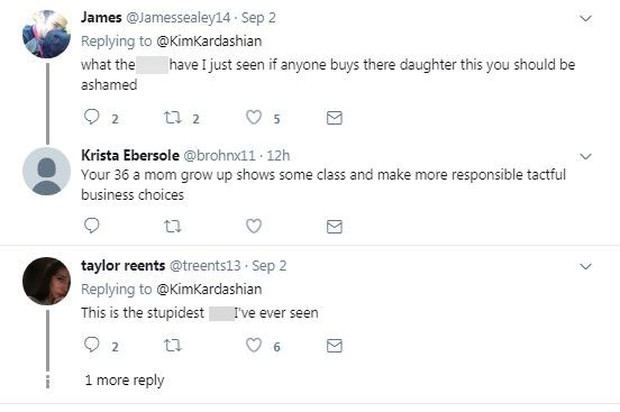This screenshot has width=620, height=412.
Task: Like taylor reents's tweet
Action: click(x=253, y=345)
